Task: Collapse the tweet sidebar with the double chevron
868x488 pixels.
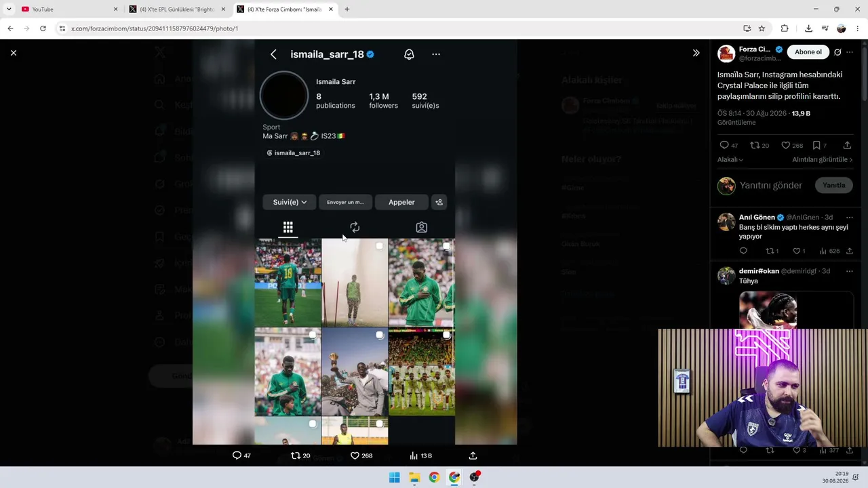Action: pyautogui.click(x=696, y=53)
